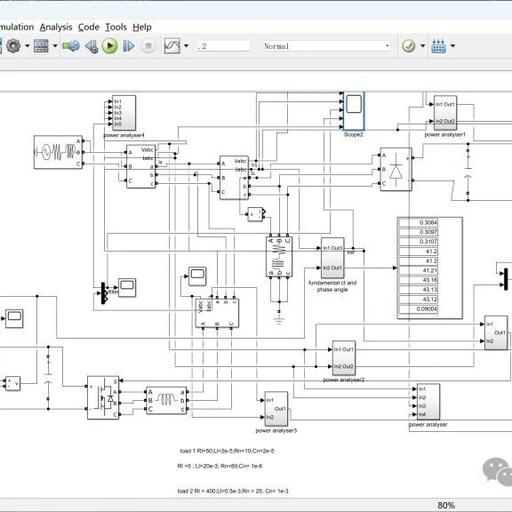Select the capacitor beside the rectifier output
The image size is (512, 512).
click(x=468, y=171)
